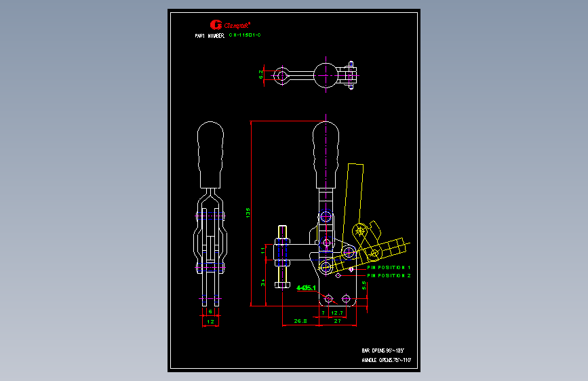The image size is (588, 381).
Task: Select the part number CH-11501-C
Action: pos(245,35)
